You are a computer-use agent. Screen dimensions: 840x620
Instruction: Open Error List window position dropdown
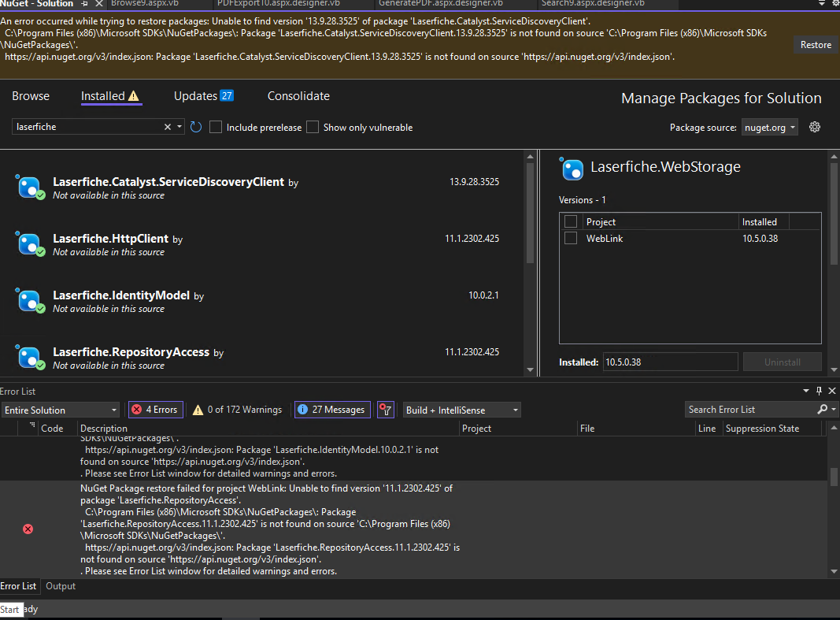tap(806, 392)
